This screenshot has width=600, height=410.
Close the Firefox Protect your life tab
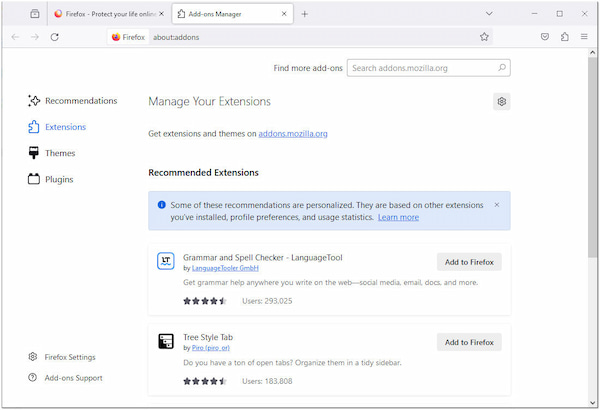161,14
